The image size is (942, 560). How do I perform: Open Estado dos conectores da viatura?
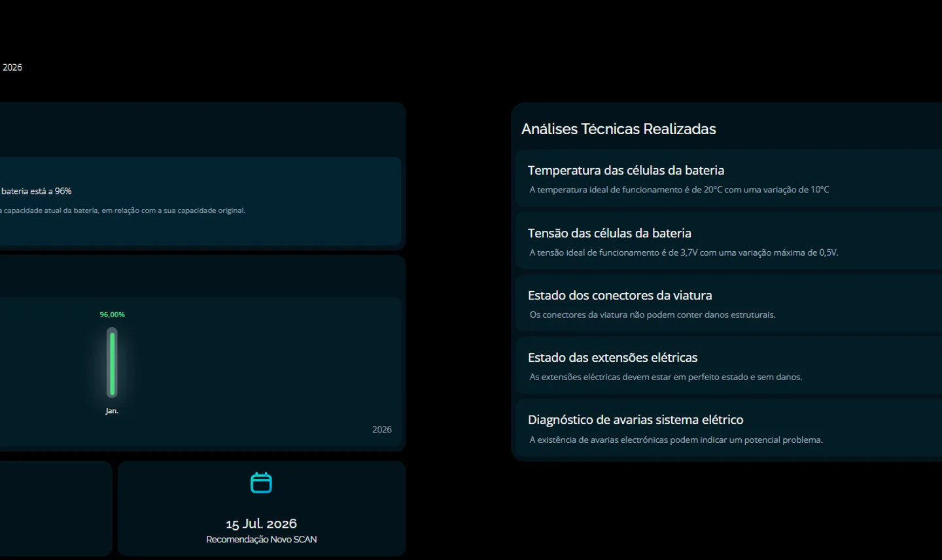[x=619, y=295]
